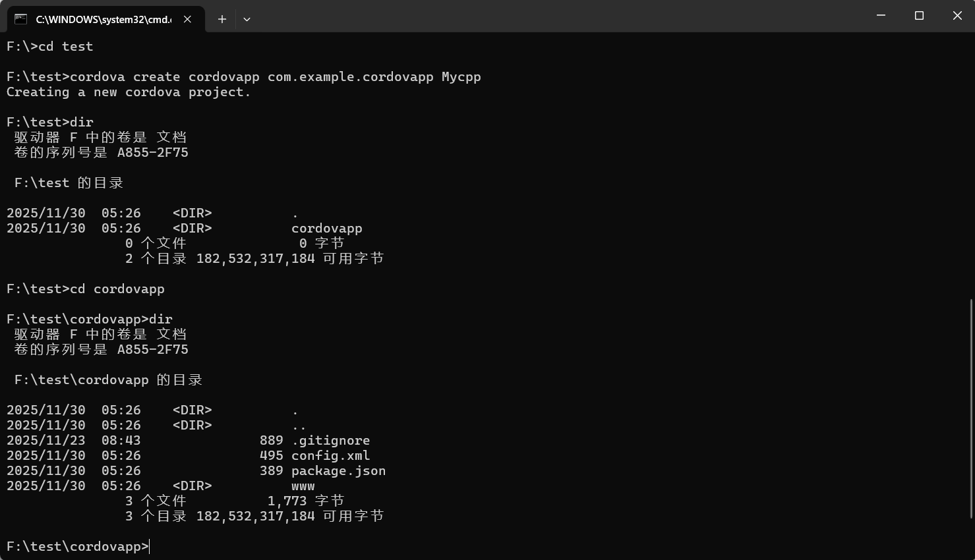Open a new terminal tab

(222, 19)
